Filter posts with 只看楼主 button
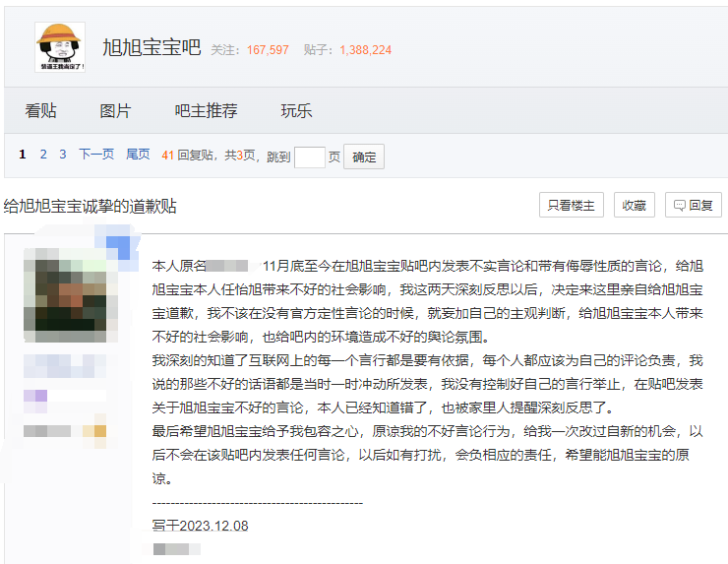The height and width of the screenshot is (564, 728). pyautogui.click(x=571, y=205)
